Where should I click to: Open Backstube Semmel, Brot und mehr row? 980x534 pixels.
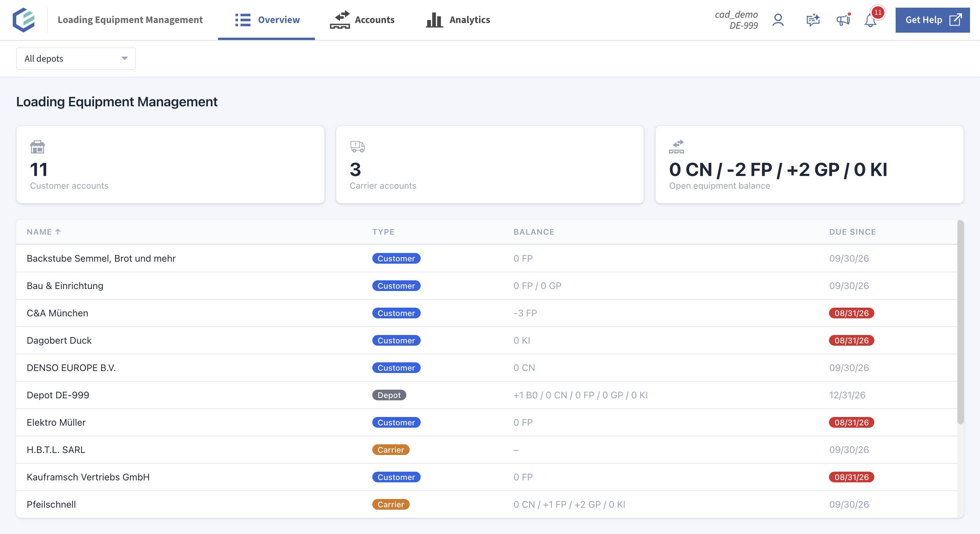[487, 258]
